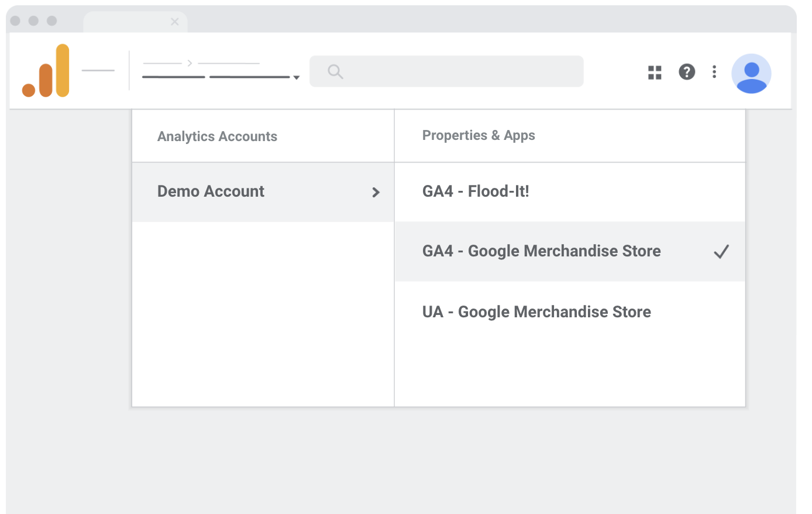Open the apps grid icon
The width and height of the screenshot is (812, 514).
pos(655,72)
